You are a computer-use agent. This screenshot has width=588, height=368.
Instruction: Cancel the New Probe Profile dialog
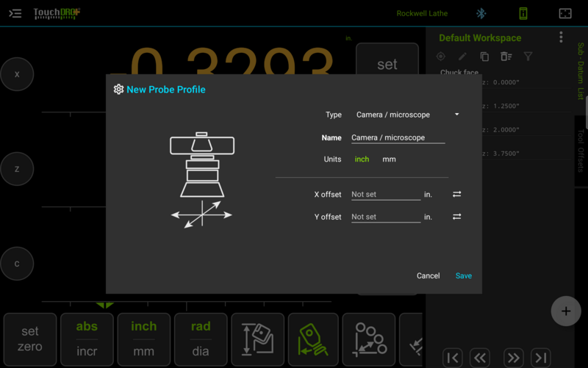click(x=428, y=275)
